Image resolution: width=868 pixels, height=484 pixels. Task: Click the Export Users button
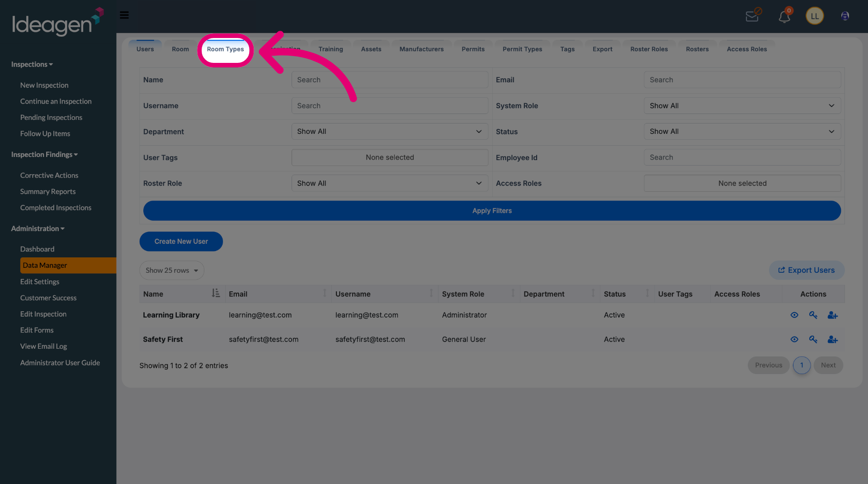(807, 270)
